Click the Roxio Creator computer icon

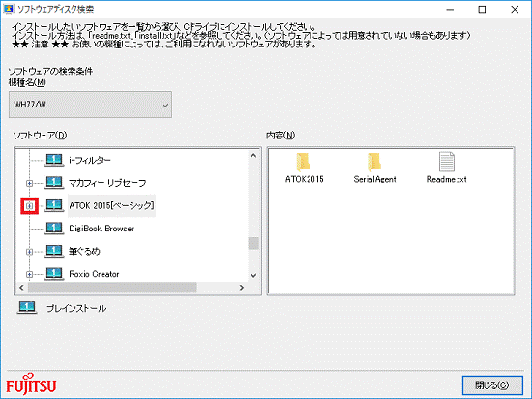tap(54, 274)
